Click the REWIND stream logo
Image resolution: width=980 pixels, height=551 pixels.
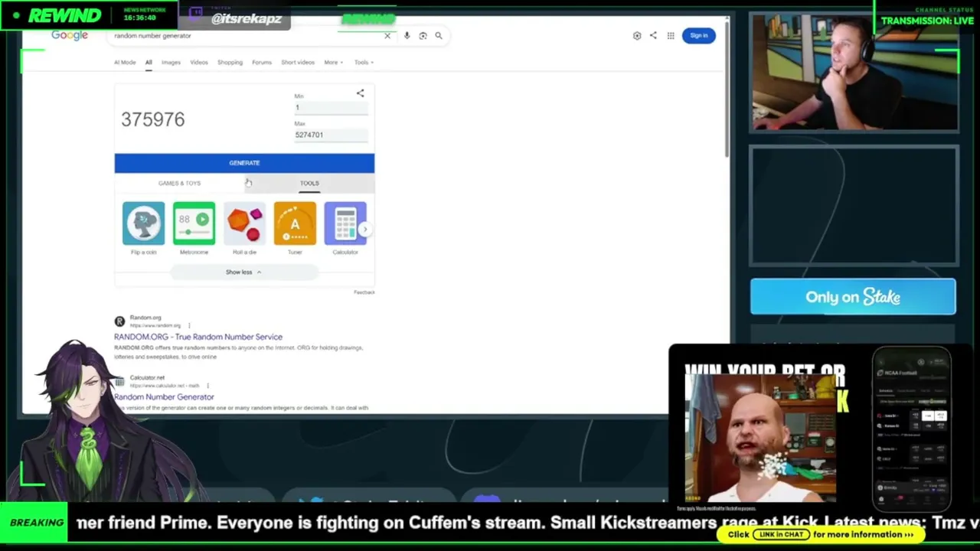point(64,15)
